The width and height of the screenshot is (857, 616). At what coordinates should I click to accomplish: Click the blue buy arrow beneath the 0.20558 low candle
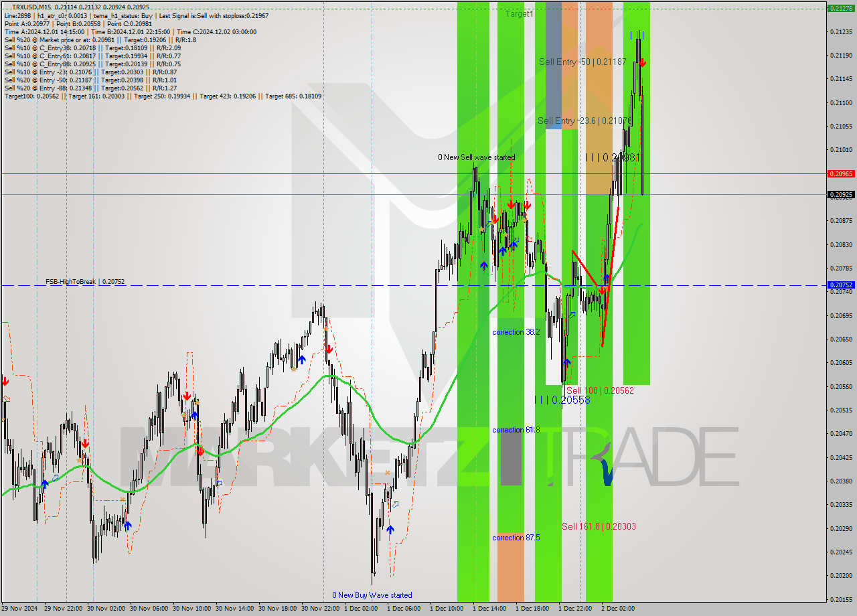[567, 363]
